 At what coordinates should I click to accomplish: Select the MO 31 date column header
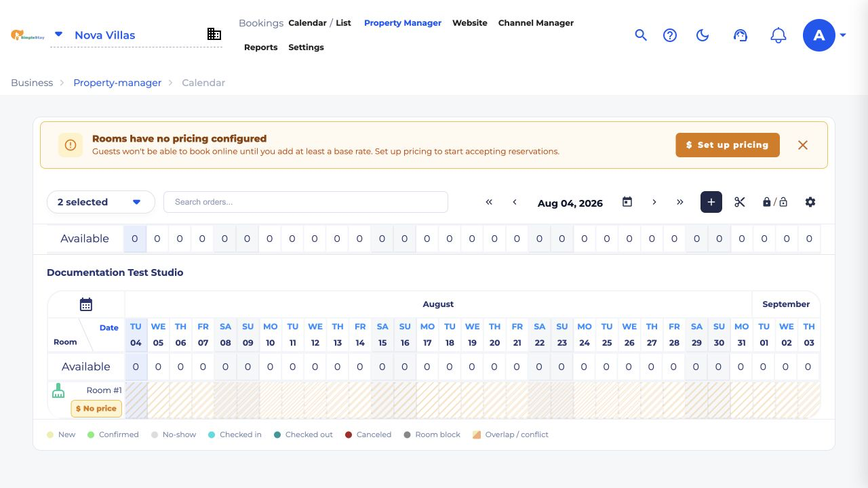point(742,335)
